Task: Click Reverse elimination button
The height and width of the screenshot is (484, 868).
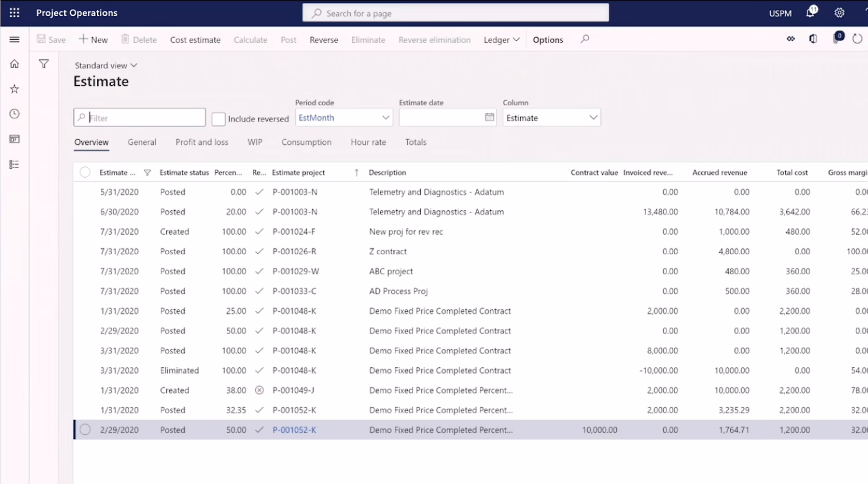Action: click(434, 40)
